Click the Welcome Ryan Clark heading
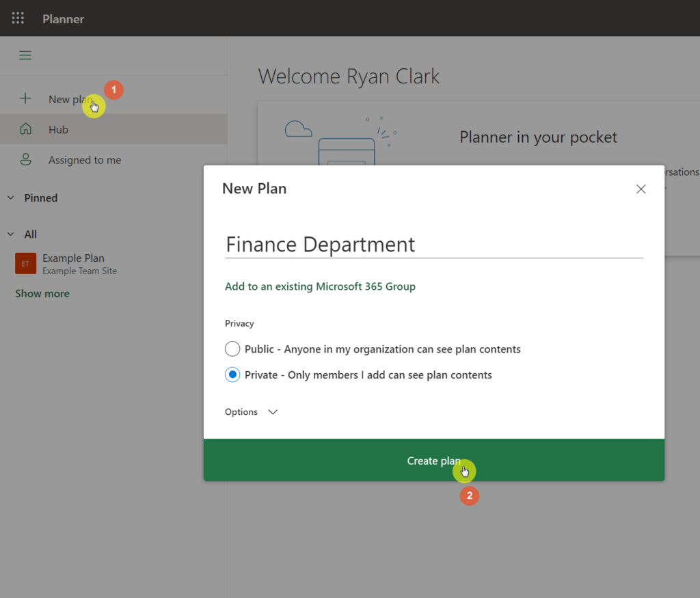Viewport: 700px width, 598px height. 349,77
